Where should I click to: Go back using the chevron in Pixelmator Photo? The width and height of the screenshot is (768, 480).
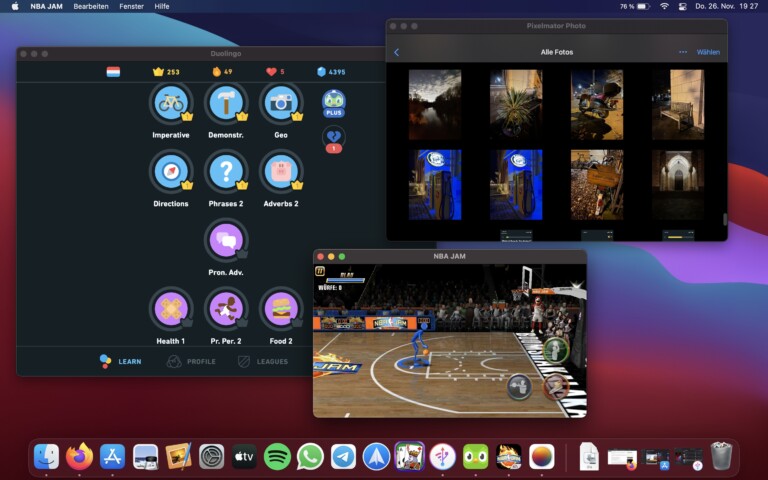(396, 52)
